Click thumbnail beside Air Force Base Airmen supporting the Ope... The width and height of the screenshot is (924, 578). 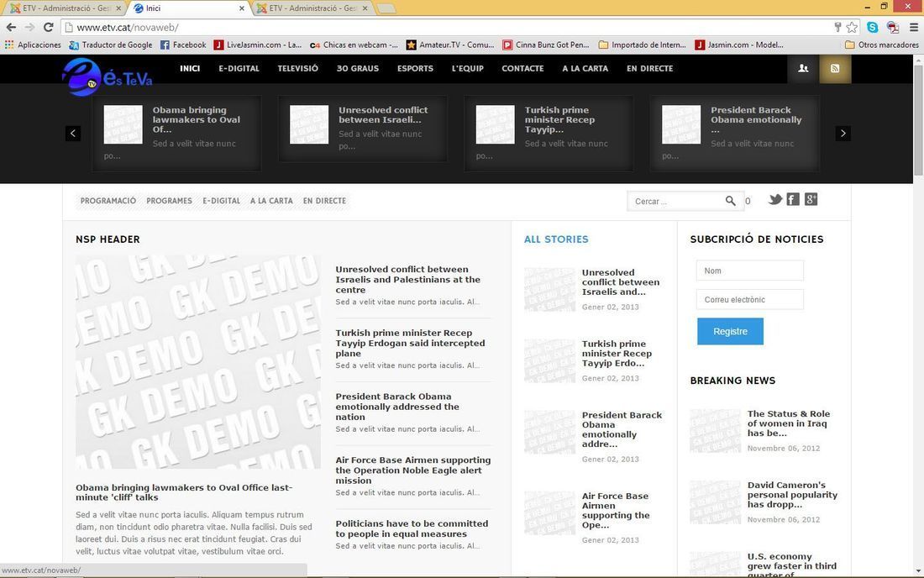(x=550, y=513)
